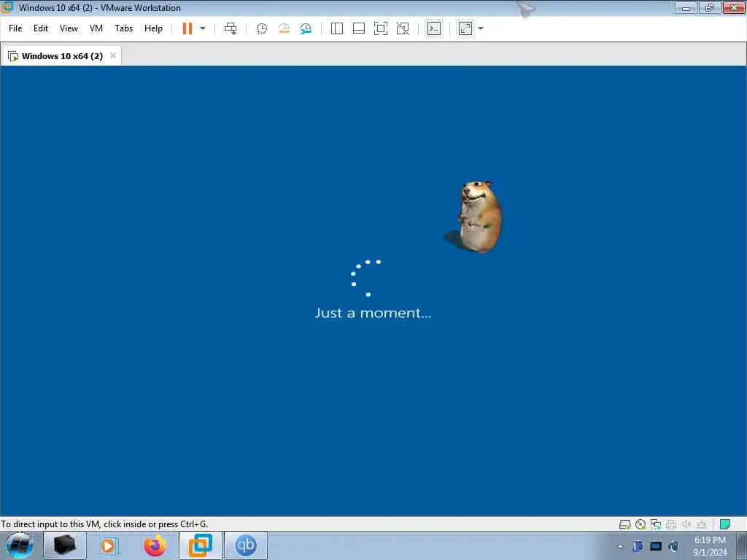
Task: Click the hard disk device status icon
Action: 624,524
